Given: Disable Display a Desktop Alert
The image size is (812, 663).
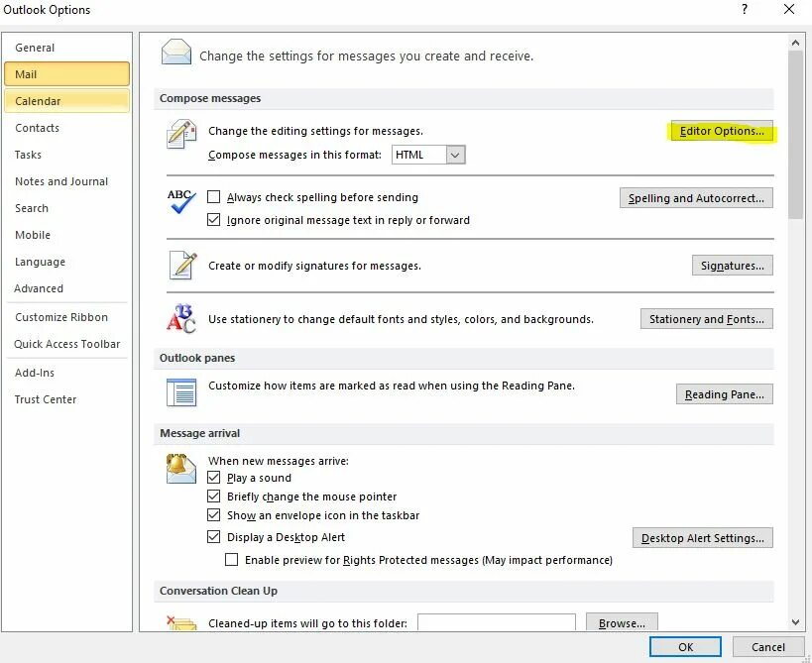Looking at the screenshot, I should pyautogui.click(x=213, y=537).
